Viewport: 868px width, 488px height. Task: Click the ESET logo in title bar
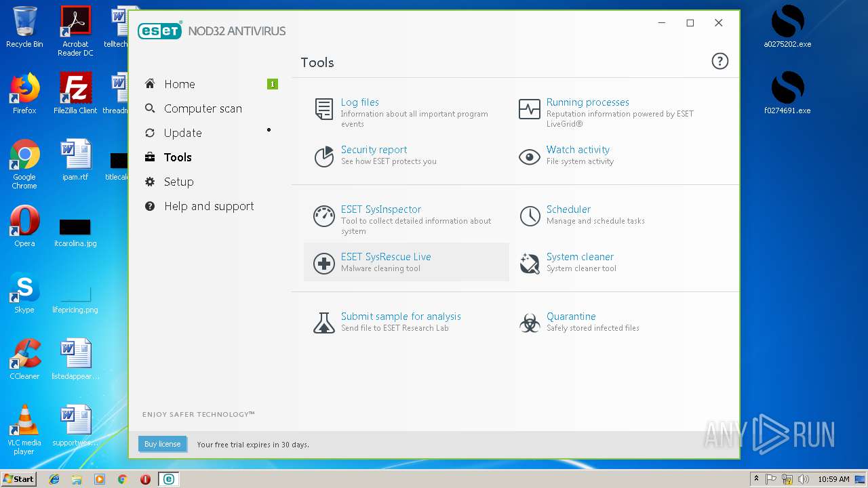(160, 31)
